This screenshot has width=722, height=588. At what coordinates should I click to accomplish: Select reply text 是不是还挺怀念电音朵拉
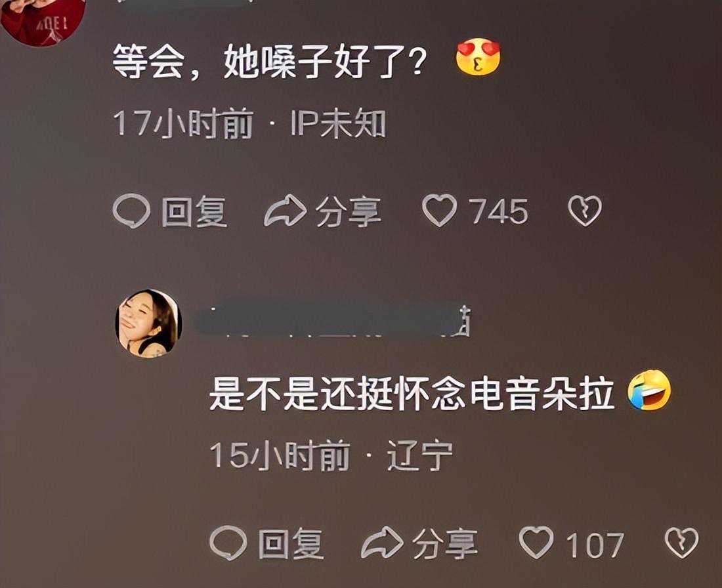(x=412, y=394)
